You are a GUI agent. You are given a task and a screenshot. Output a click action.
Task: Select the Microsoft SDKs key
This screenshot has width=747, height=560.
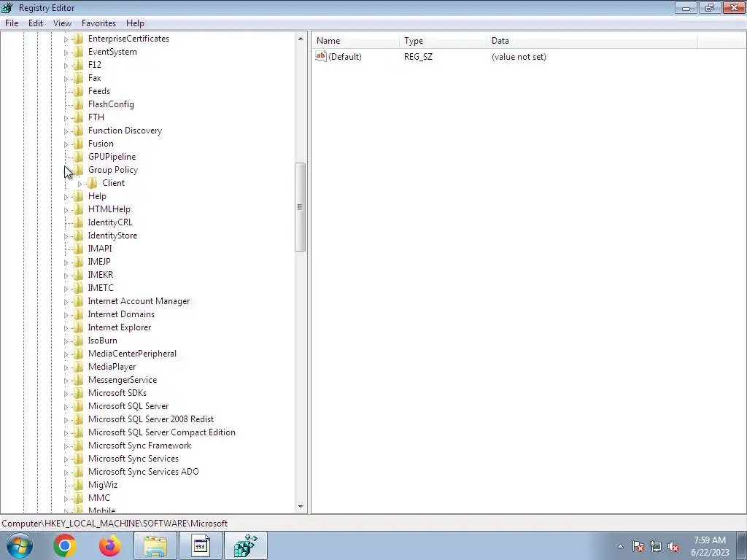[x=117, y=393]
